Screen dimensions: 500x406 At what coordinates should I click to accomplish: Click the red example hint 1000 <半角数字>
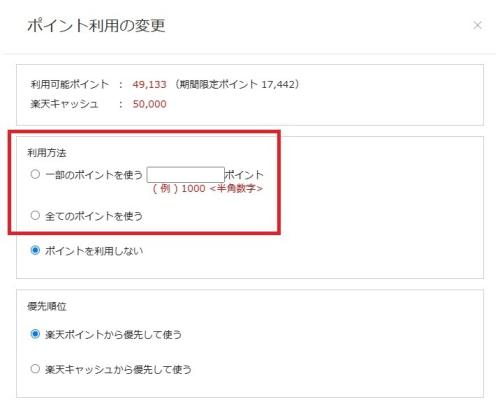[x=208, y=189]
